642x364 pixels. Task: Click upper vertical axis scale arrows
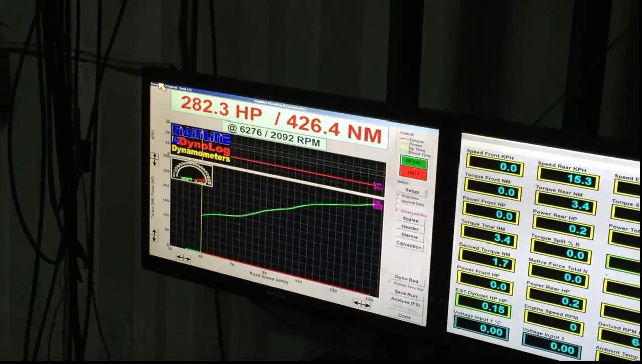coord(155,160)
